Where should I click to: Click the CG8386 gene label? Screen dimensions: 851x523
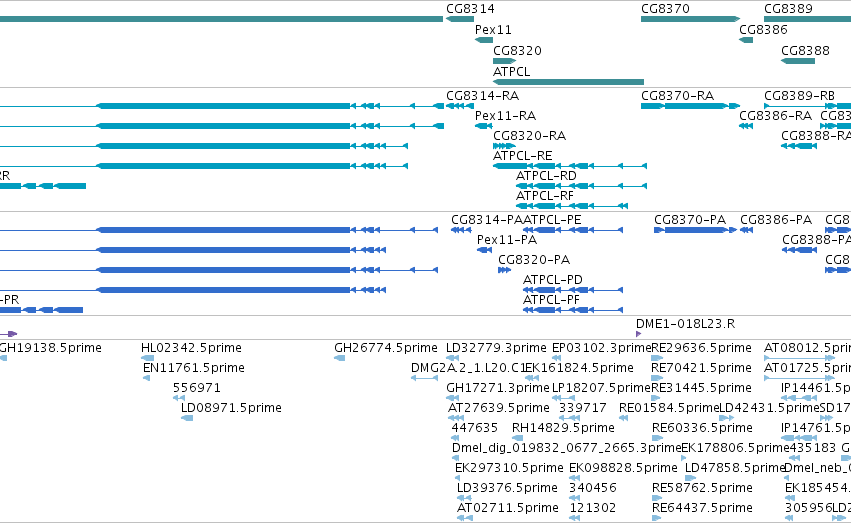[763, 30]
